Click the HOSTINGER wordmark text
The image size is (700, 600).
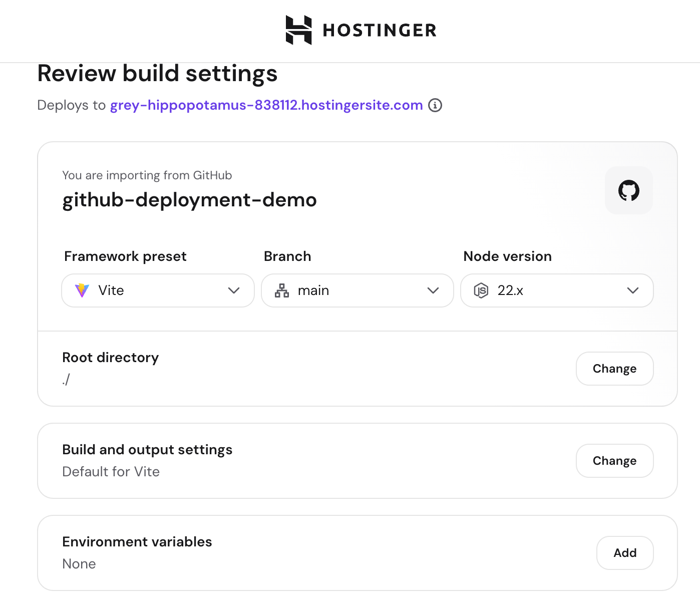380,30
